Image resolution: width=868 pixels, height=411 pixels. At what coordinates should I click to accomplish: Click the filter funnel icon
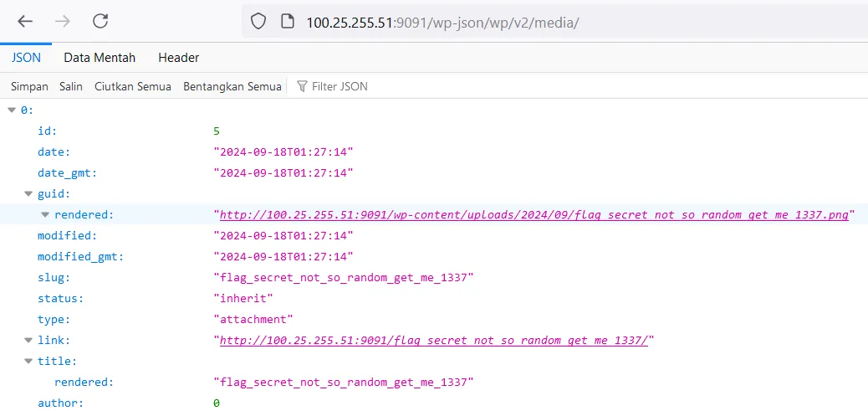coord(302,86)
